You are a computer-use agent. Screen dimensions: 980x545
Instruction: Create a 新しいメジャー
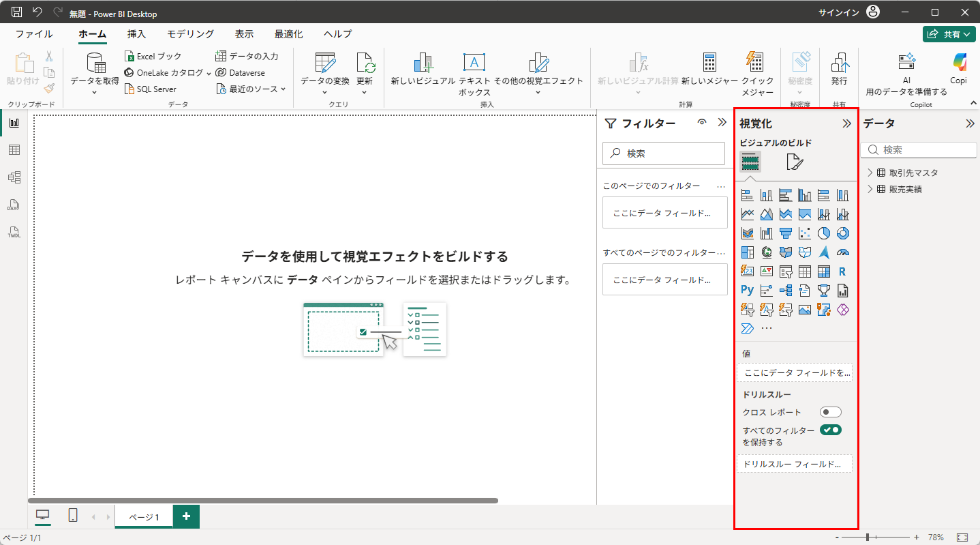click(710, 70)
